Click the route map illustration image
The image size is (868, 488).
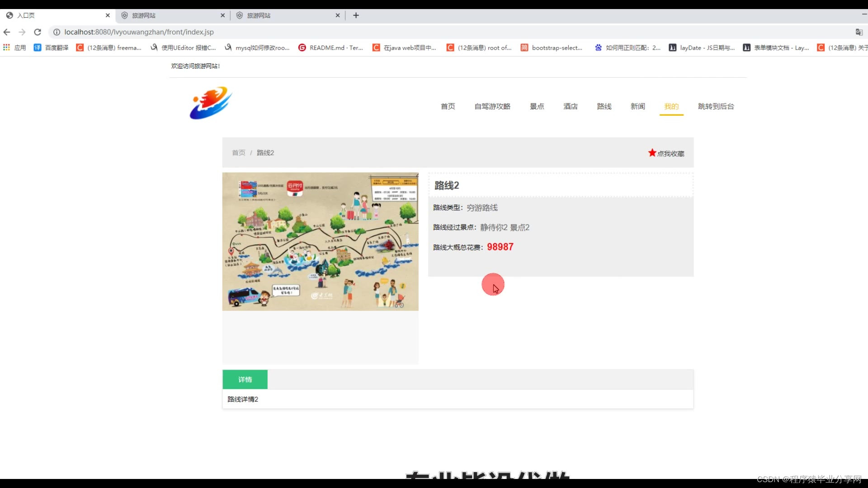[x=320, y=241]
